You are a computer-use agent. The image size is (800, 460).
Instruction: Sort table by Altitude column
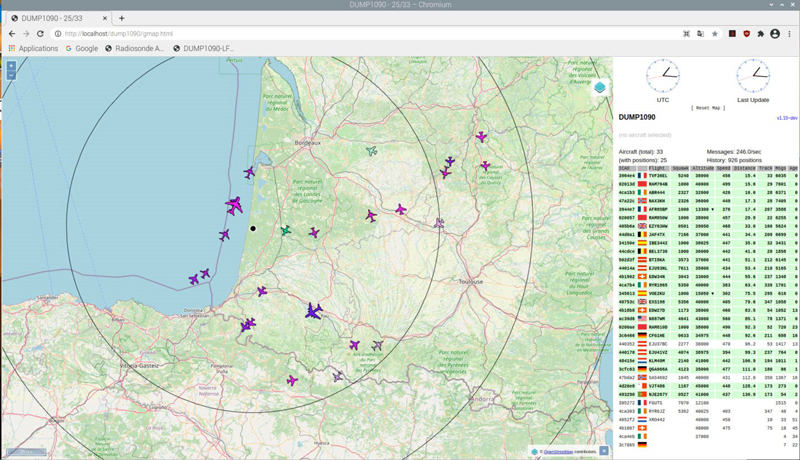point(703,168)
